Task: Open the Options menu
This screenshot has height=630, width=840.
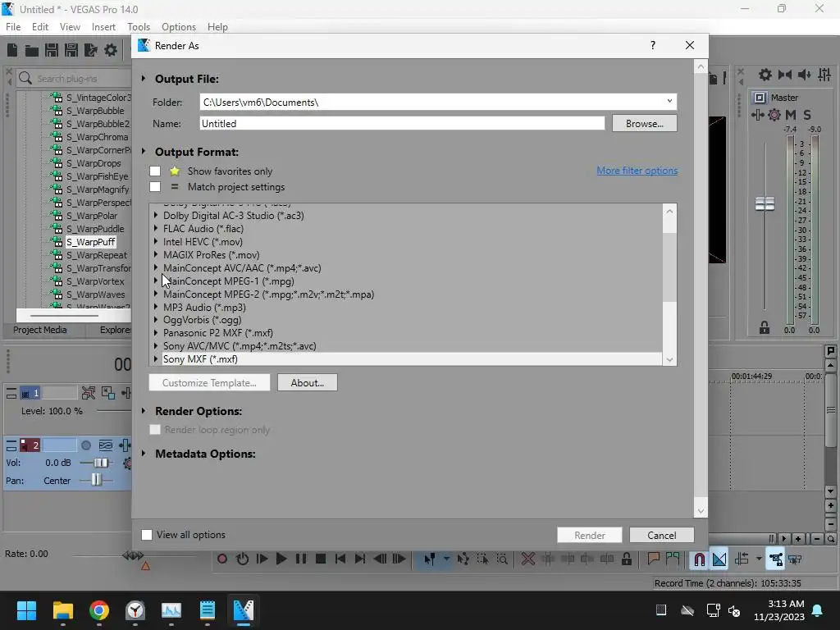Action: [x=179, y=27]
